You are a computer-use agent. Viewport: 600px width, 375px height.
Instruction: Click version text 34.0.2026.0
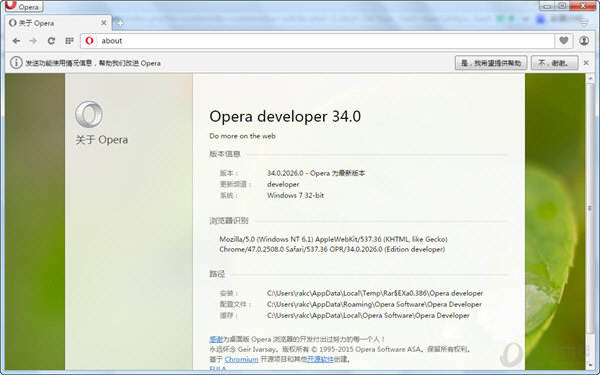(285, 173)
